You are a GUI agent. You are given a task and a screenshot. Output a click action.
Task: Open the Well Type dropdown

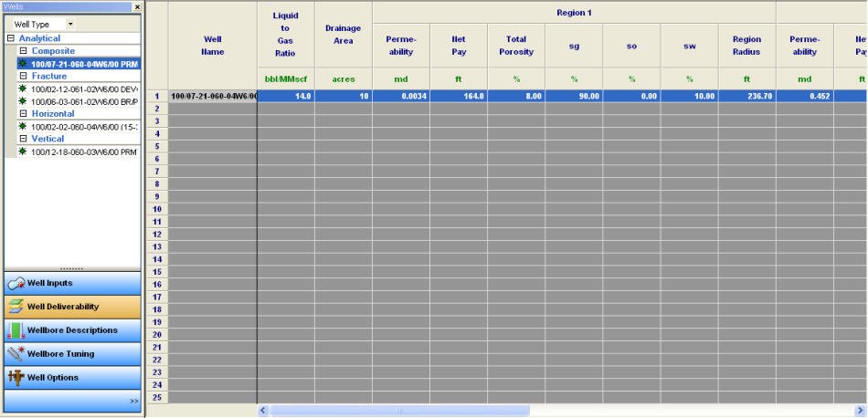(70, 24)
